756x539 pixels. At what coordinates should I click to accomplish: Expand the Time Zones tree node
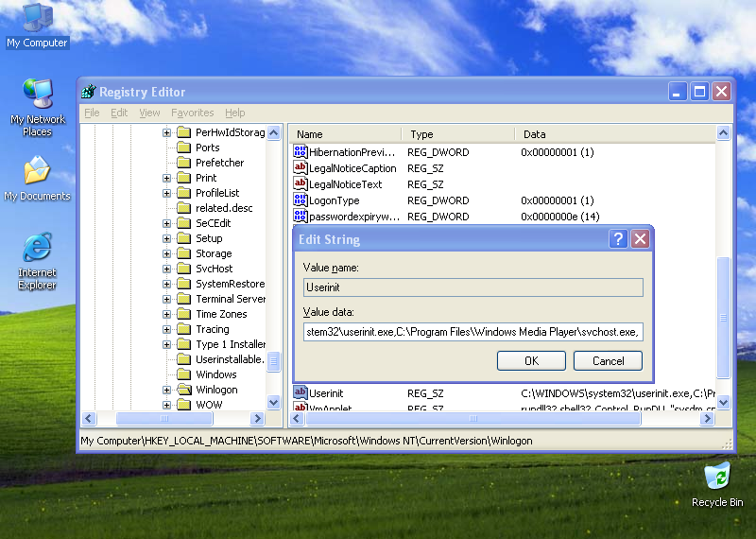(x=166, y=314)
